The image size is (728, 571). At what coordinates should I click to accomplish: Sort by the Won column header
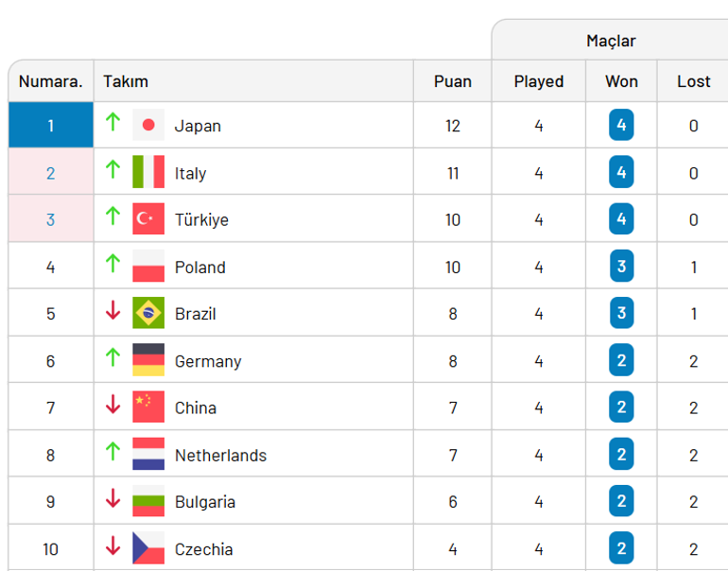621,81
